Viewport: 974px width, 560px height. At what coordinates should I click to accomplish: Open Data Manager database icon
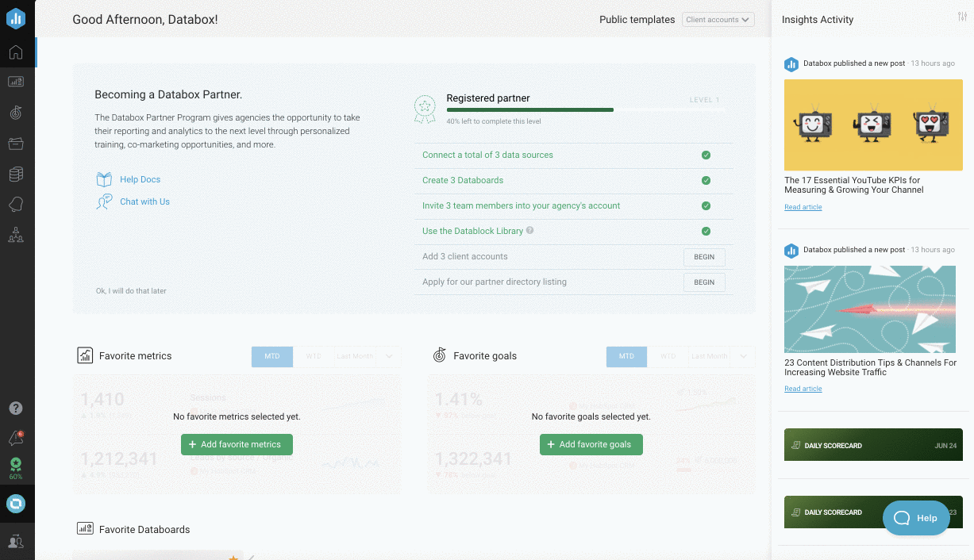16,174
